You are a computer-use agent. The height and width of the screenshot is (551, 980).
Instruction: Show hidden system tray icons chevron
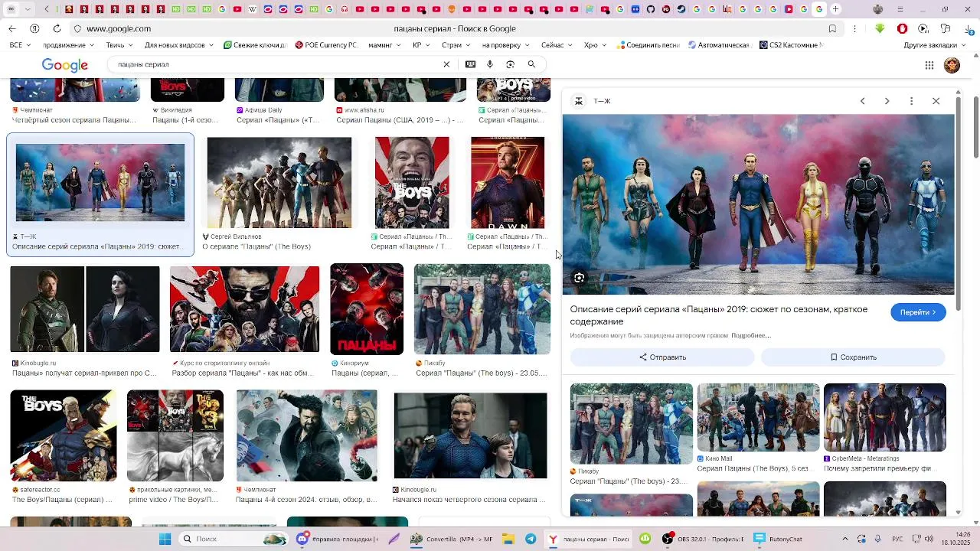(845, 539)
